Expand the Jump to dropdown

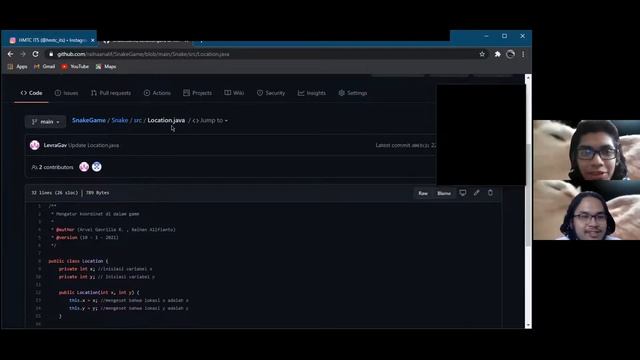coord(210,120)
